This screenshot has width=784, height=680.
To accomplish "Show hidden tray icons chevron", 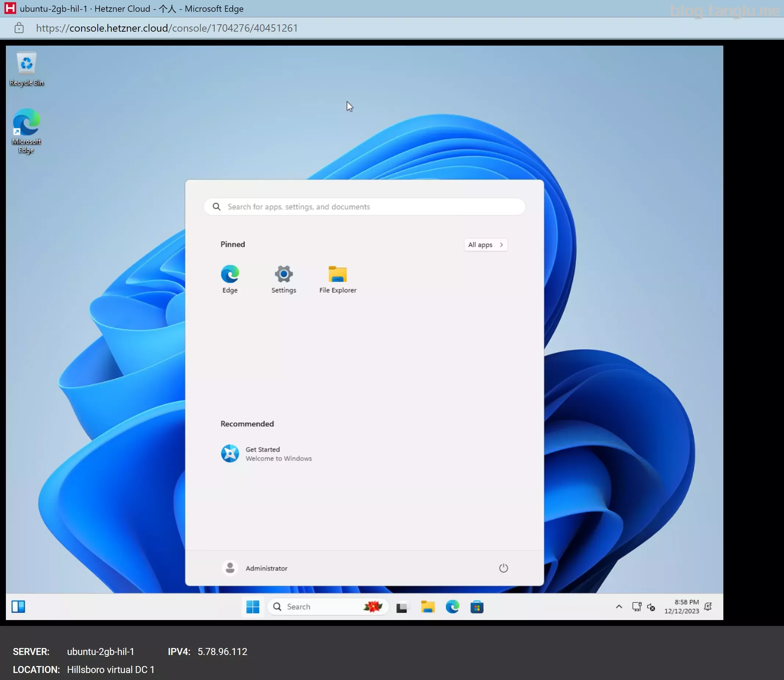I will 619,607.
